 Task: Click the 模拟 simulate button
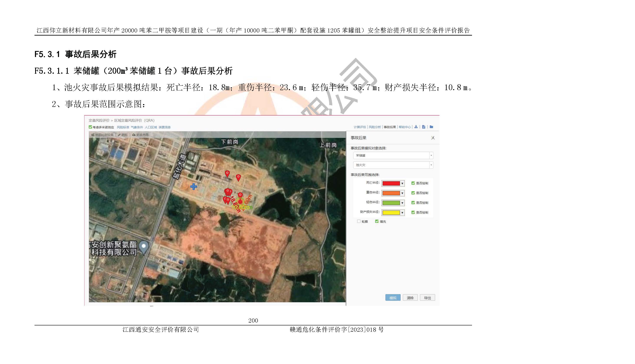tap(393, 298)
